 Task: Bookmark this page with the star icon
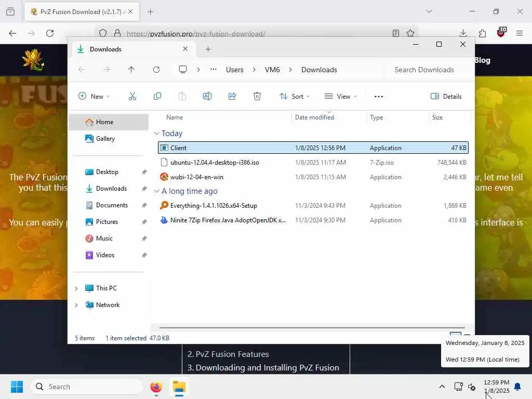(410, 33)
